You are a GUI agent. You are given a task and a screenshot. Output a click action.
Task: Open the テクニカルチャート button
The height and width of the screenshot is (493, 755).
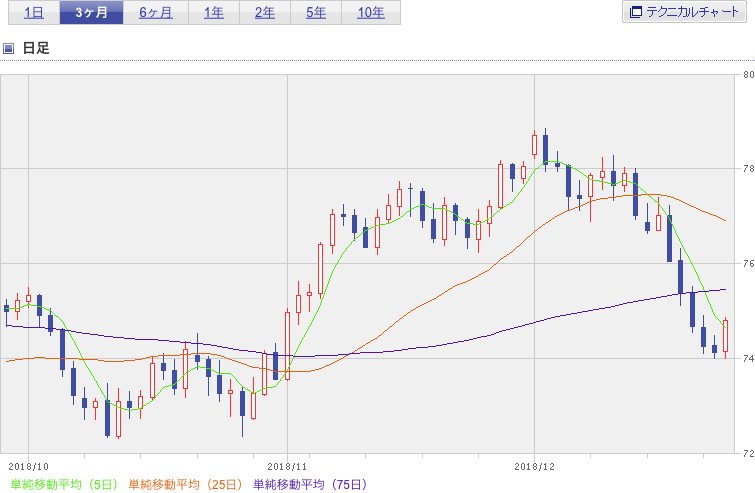click(684, 12)
